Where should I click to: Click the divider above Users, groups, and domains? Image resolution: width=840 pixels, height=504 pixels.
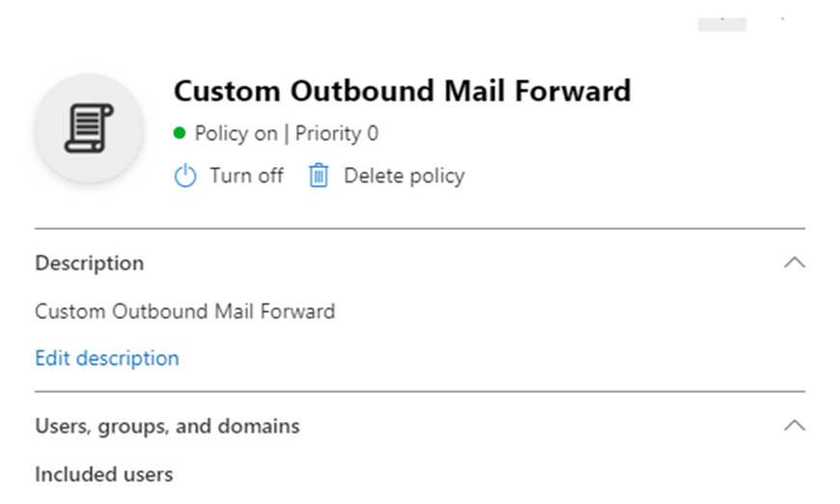420,392
